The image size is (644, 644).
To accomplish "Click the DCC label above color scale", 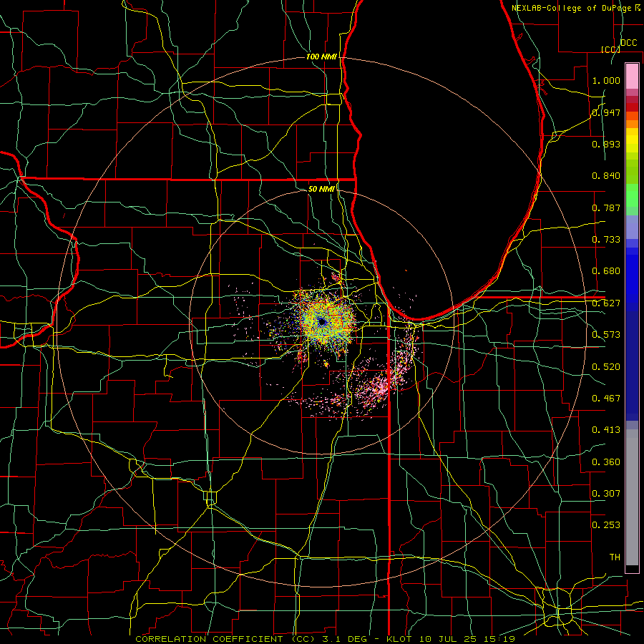I will tap(628, 43).
